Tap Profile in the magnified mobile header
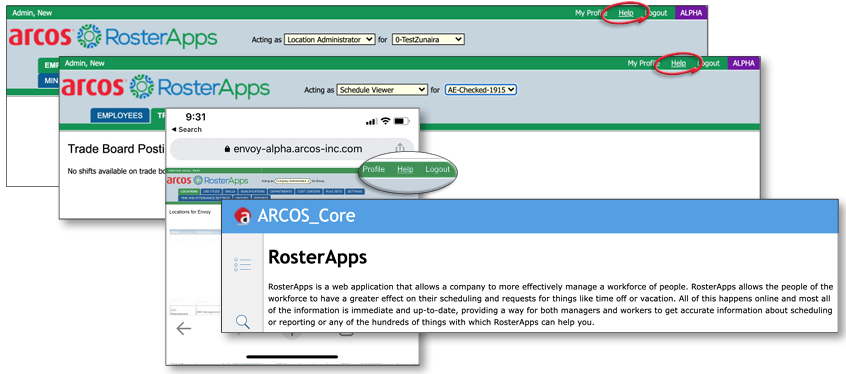846x374 pixels. [373, 169]
